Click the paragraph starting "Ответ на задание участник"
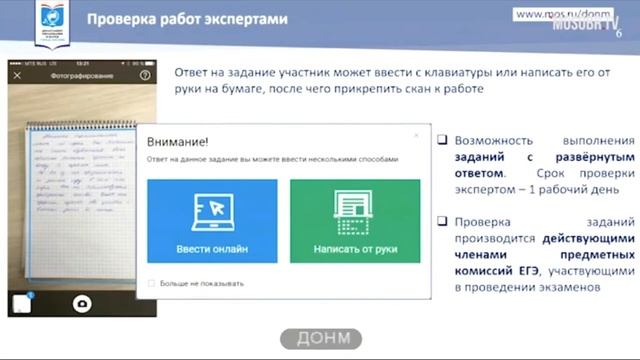Screen dimensions: 640x360 click(x=392, y=81)
